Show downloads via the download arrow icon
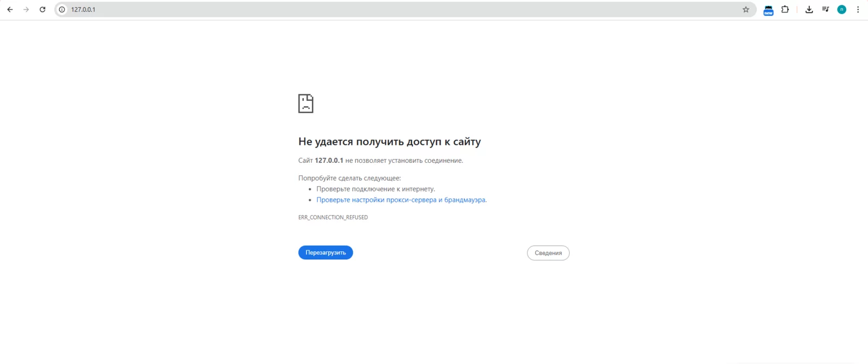 (x=809, y=9)
